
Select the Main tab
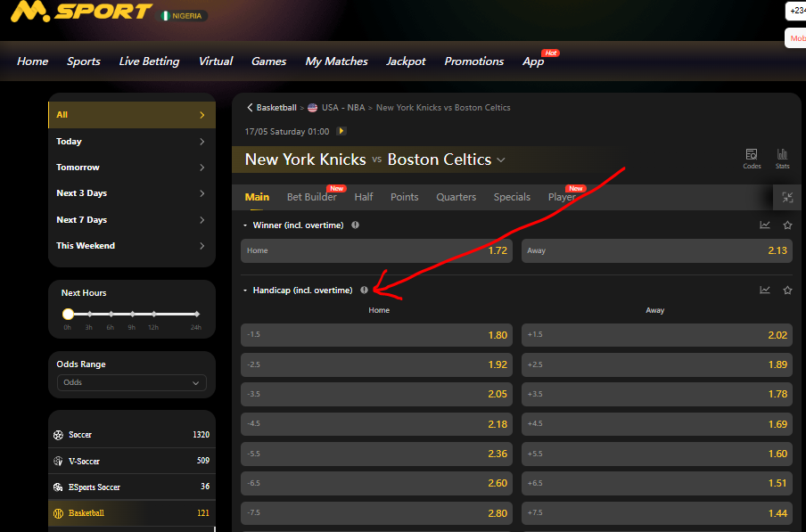[x=257, y=197]
